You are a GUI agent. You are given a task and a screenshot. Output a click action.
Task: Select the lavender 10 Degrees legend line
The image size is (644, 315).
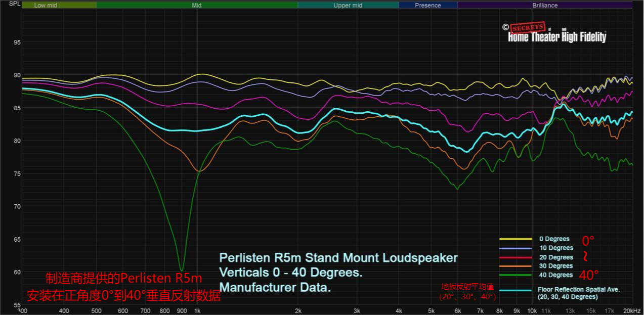pyautogui.click(x=516, y=248)
